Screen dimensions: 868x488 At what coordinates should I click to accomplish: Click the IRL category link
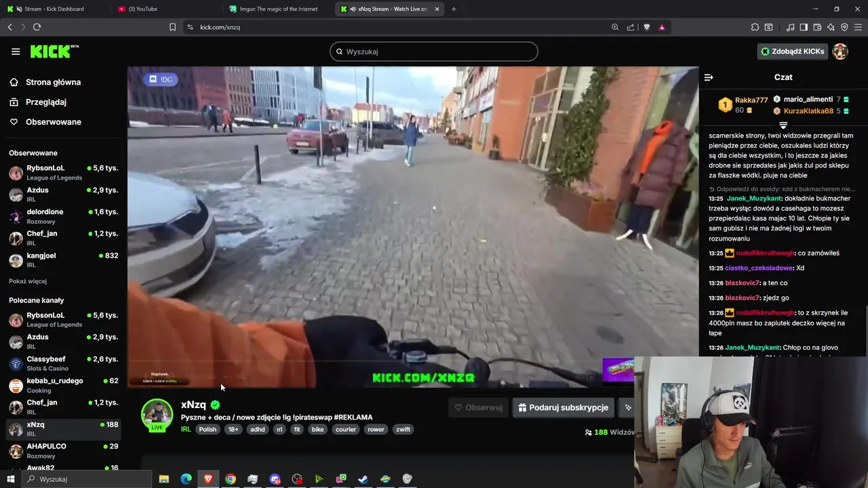186,430
